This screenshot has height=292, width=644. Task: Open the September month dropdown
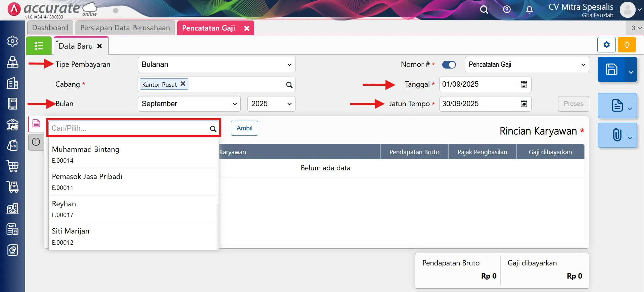click(x=189, y=104)
